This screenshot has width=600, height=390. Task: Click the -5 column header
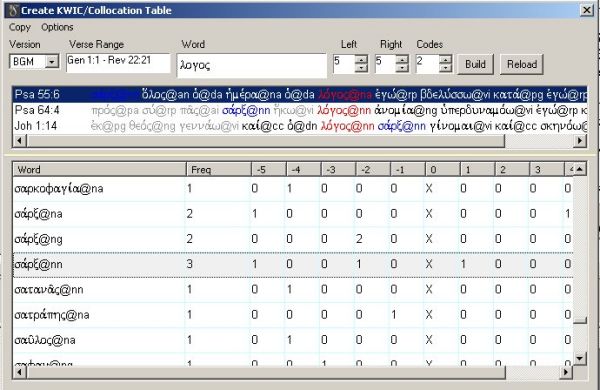268,169
